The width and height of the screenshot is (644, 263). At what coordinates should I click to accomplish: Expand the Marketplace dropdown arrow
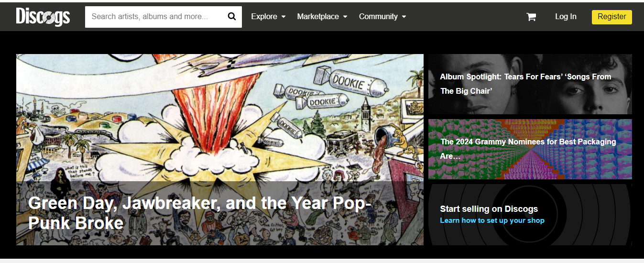(x=345, y=17)
